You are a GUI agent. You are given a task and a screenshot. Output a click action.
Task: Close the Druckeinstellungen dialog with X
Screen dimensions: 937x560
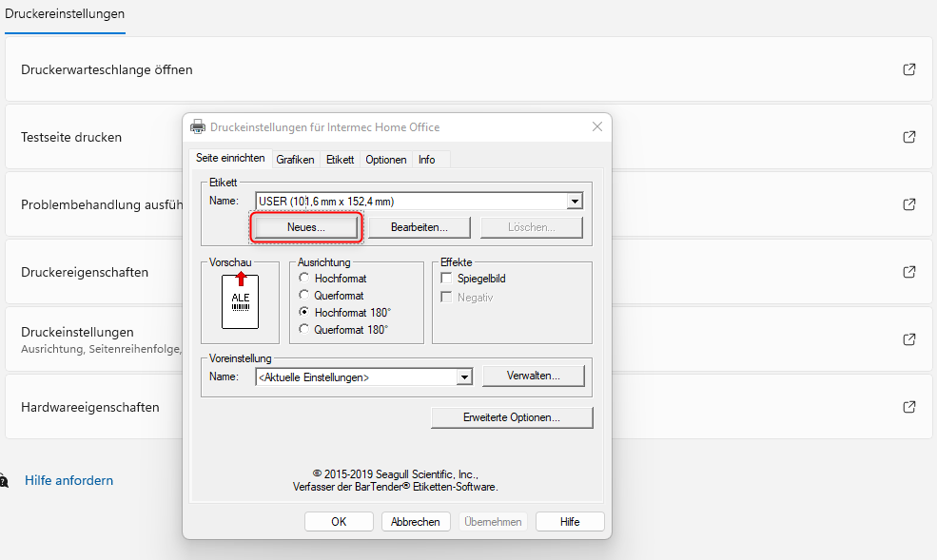tap(597, 126)
